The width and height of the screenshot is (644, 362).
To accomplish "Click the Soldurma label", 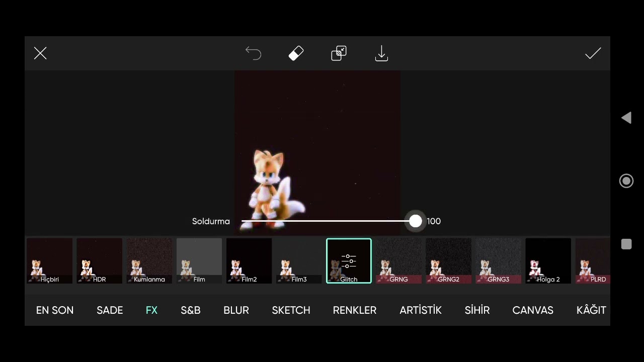I will point(211,221).
